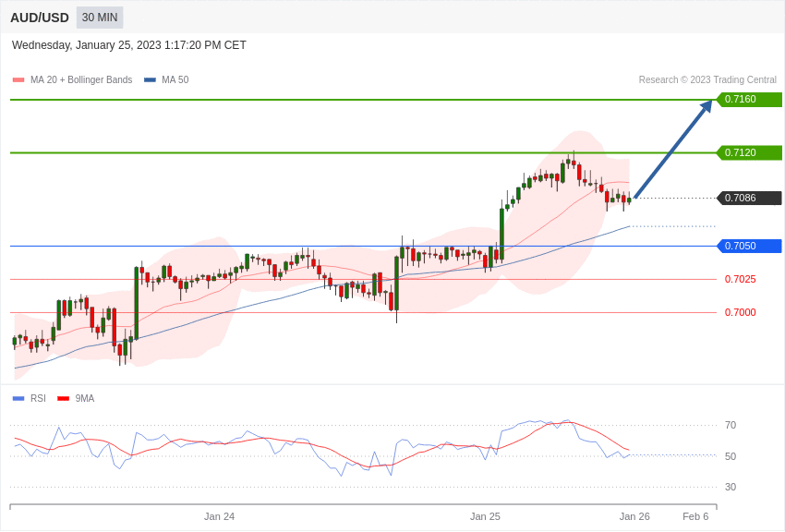Select the AUD/USD pair title
Image resolution: width=785 pixels, height=532 pixels.
40,18
